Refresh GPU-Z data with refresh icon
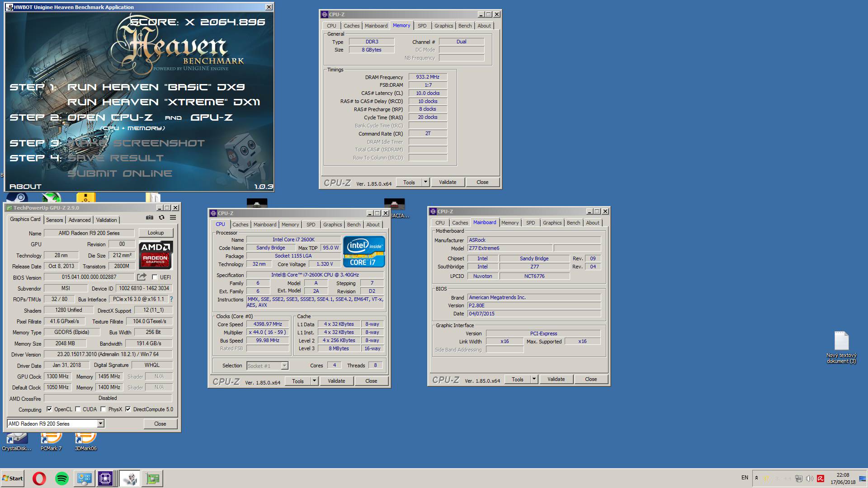868x488 pixels. coord(161,217)
